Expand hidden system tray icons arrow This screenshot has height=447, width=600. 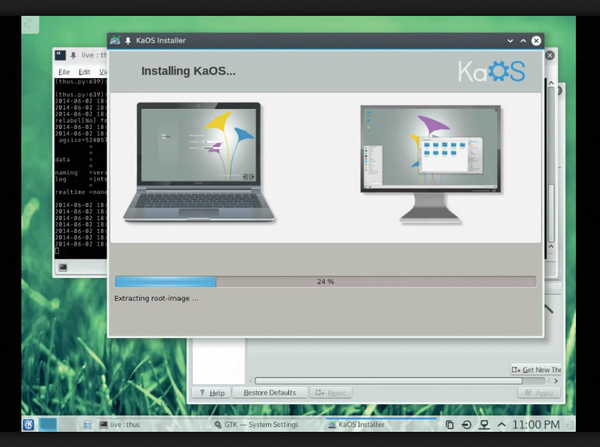click(501, 424)
